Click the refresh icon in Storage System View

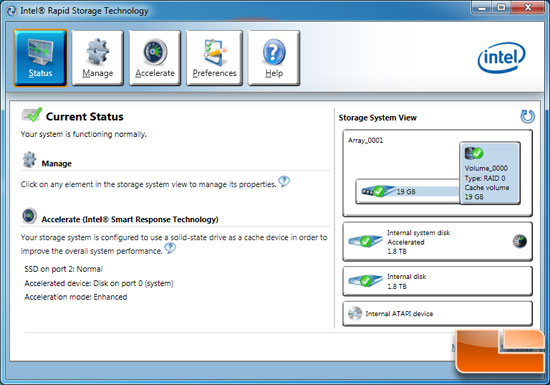point(527,116)
